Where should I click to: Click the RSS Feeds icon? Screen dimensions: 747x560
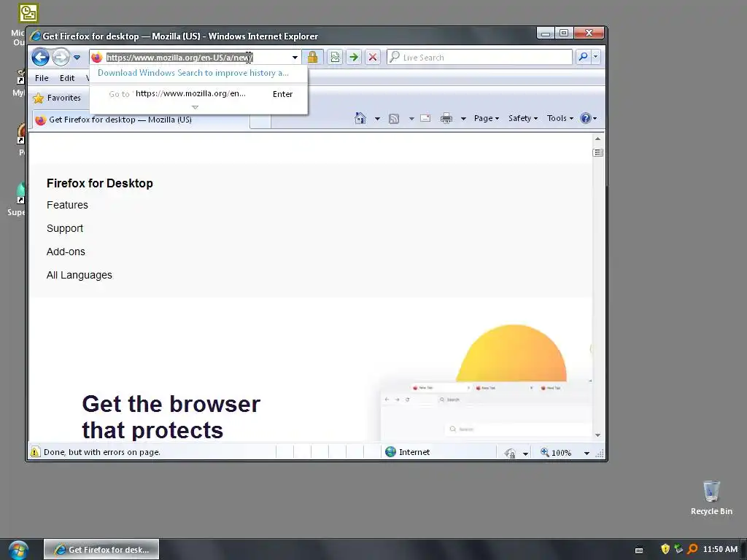coord(393,119)
